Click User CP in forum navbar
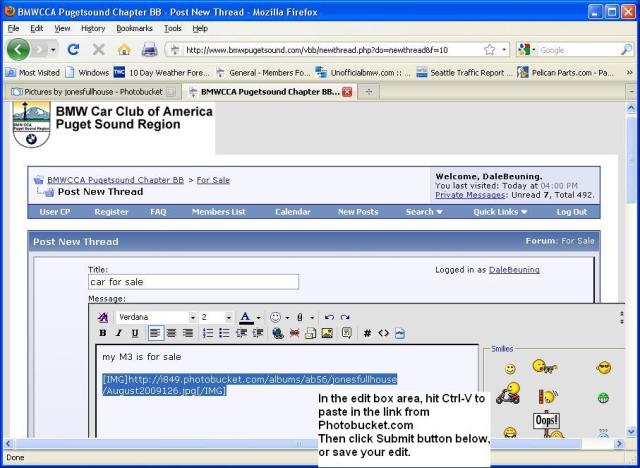The image size is (640, 468). coord(55,212)
